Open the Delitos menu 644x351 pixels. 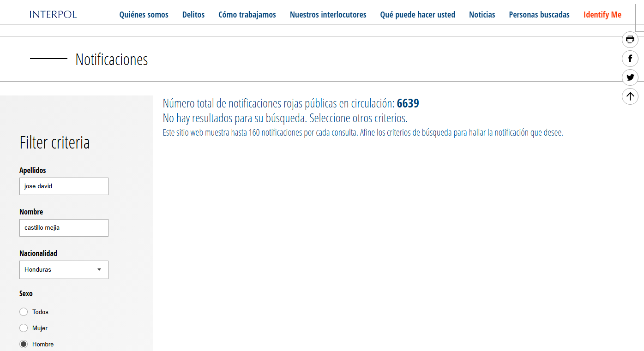pos(193,15)
